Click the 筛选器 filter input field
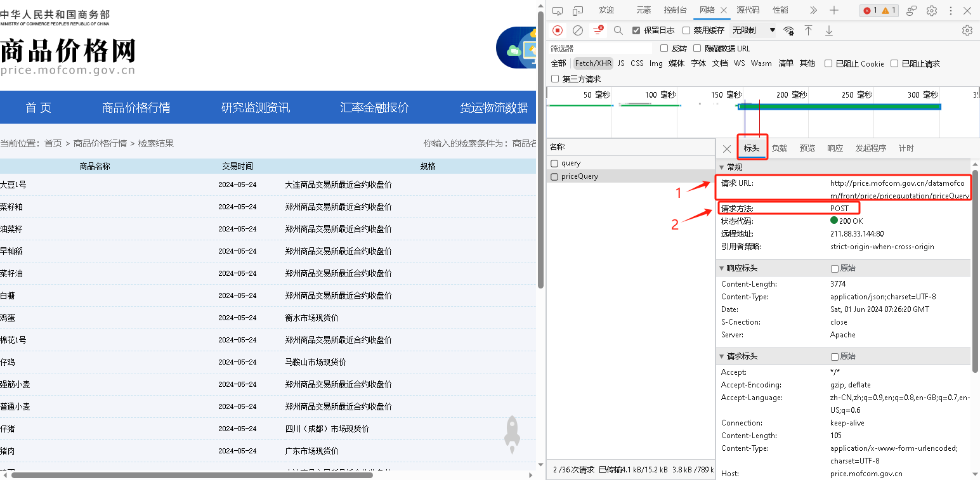 pos(598,48)
